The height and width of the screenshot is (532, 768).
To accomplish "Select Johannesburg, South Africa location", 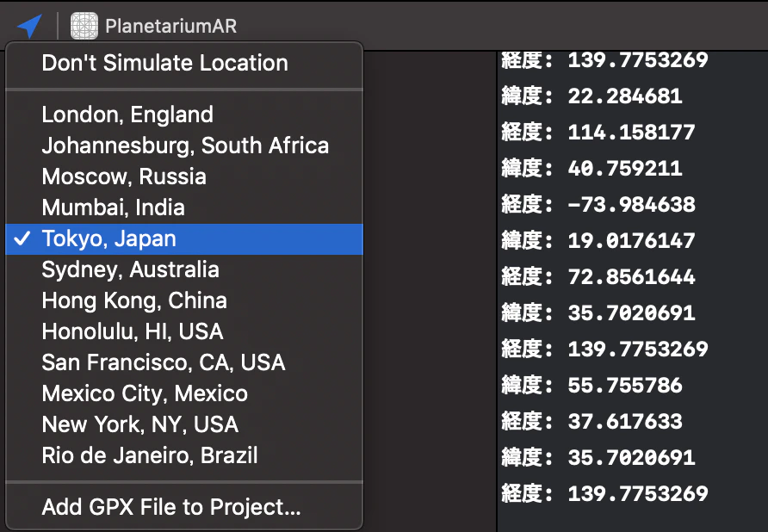I will (184, 145).
